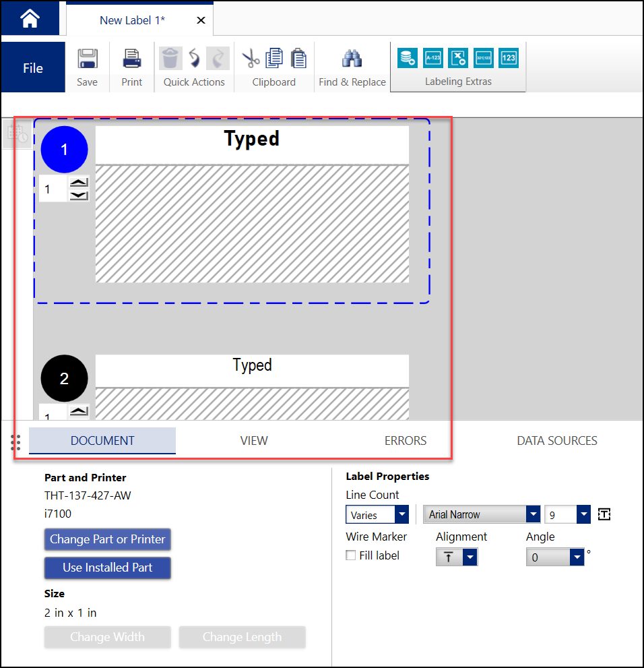Open the Line Count dropdown
The image size is (644, 668).
click(401, 515)
